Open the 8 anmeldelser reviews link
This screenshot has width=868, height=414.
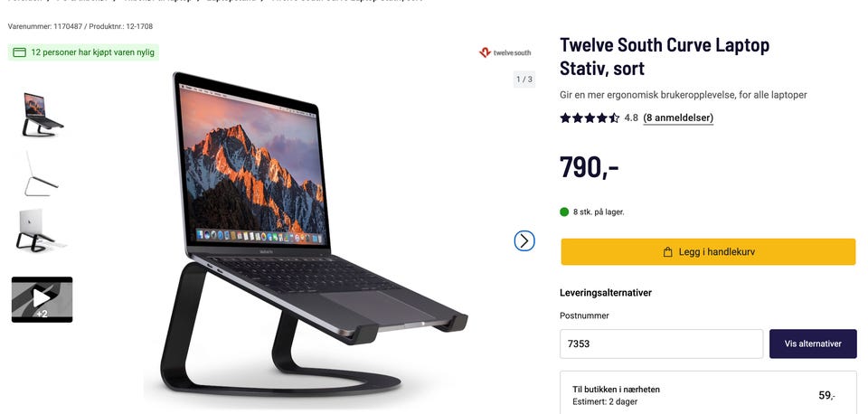point(678,118)
